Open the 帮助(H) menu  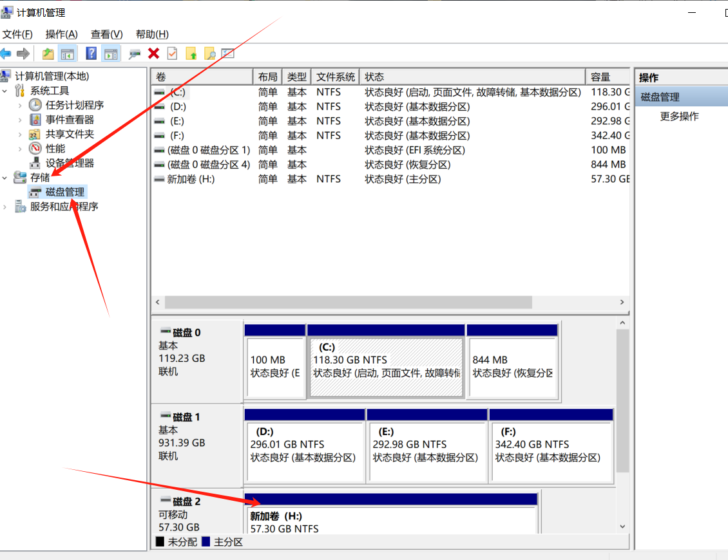pos(152,34)
